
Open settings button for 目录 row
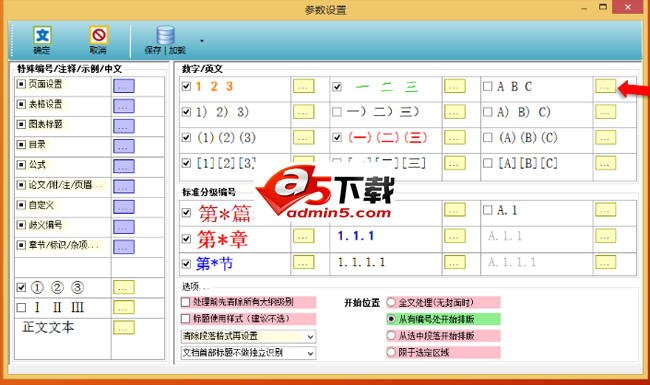click(124, 146)
